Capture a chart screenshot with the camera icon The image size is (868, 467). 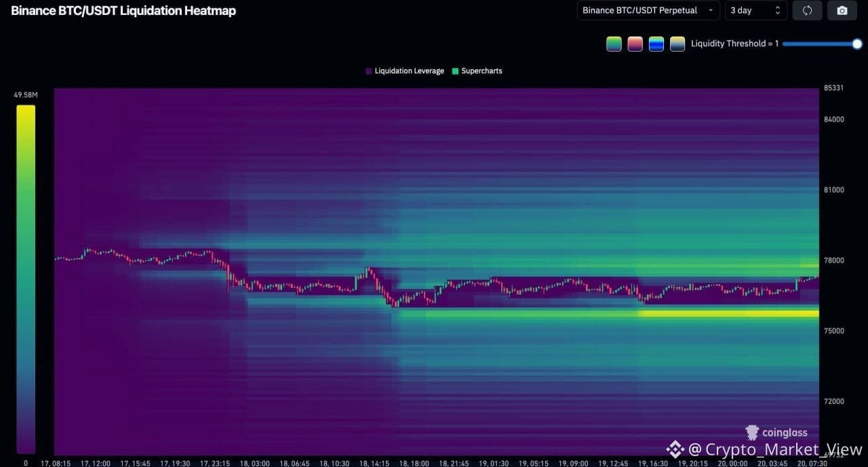(842, 10)
